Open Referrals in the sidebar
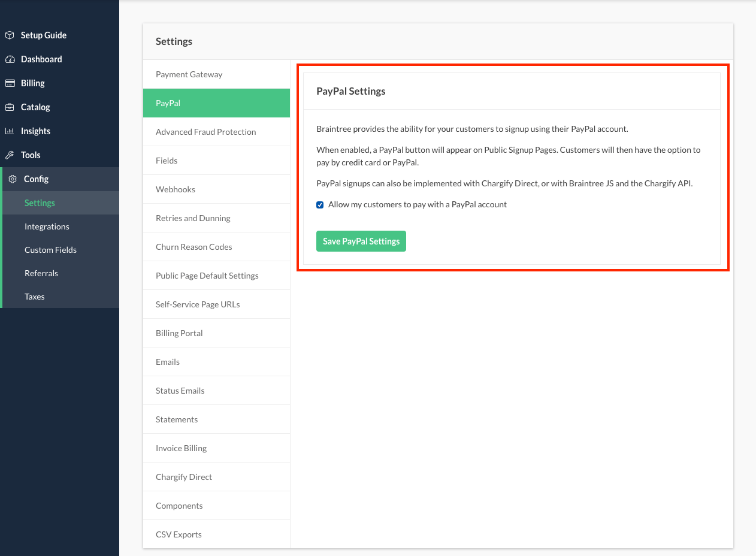756x556 pixels. (41, 273)
